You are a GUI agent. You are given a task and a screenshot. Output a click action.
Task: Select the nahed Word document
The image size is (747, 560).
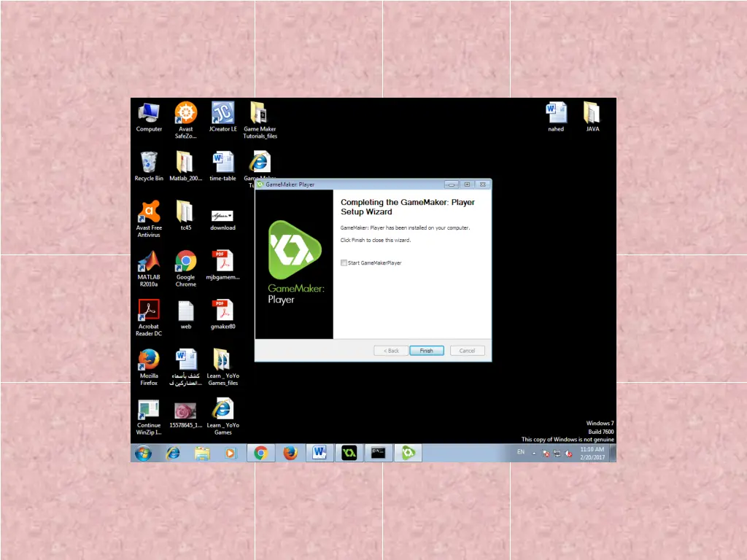(x=556, y=114)
